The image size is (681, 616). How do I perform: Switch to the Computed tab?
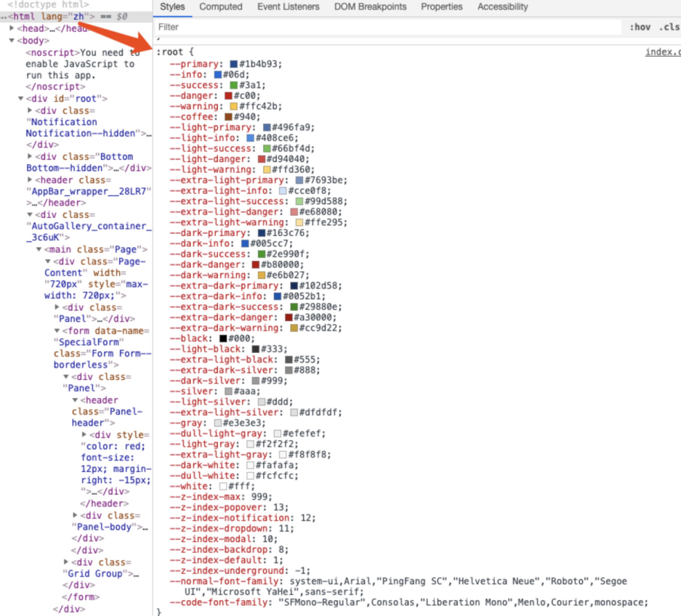221,7
